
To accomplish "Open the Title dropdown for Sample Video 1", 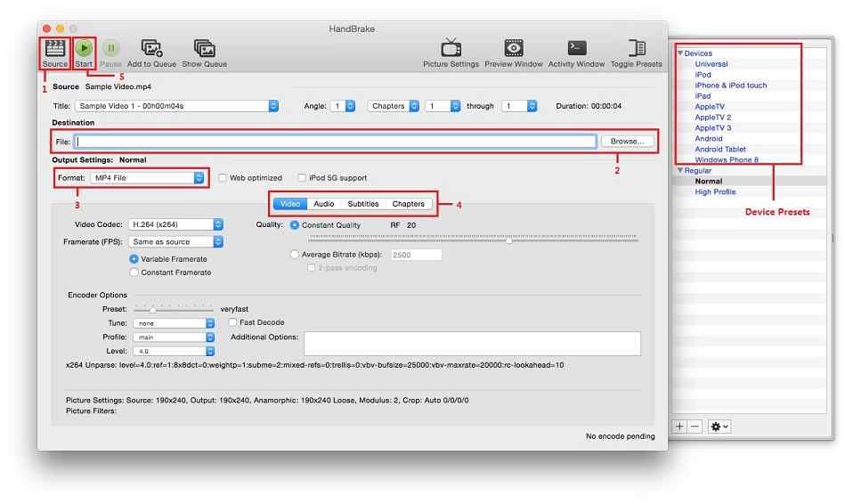I will click(x=177, y=106).
